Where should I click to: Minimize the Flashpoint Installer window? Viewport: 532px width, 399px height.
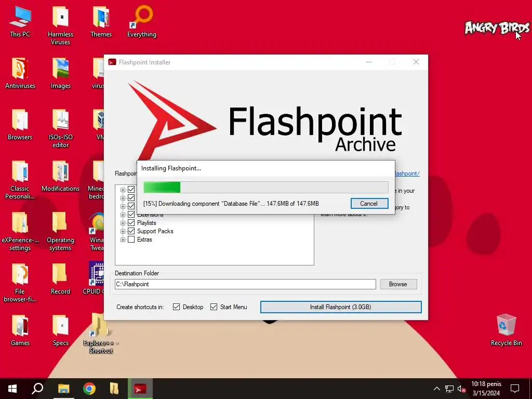369,62
